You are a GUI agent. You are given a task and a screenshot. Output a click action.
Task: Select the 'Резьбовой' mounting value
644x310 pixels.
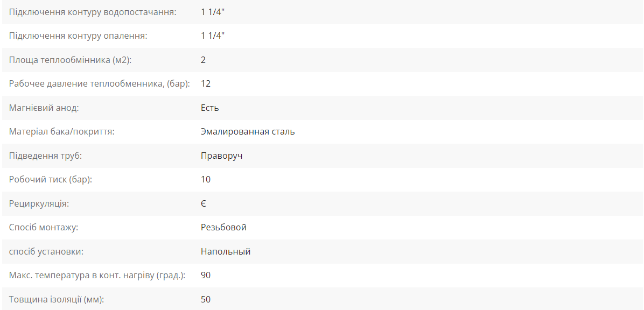[x=224, y=228]
